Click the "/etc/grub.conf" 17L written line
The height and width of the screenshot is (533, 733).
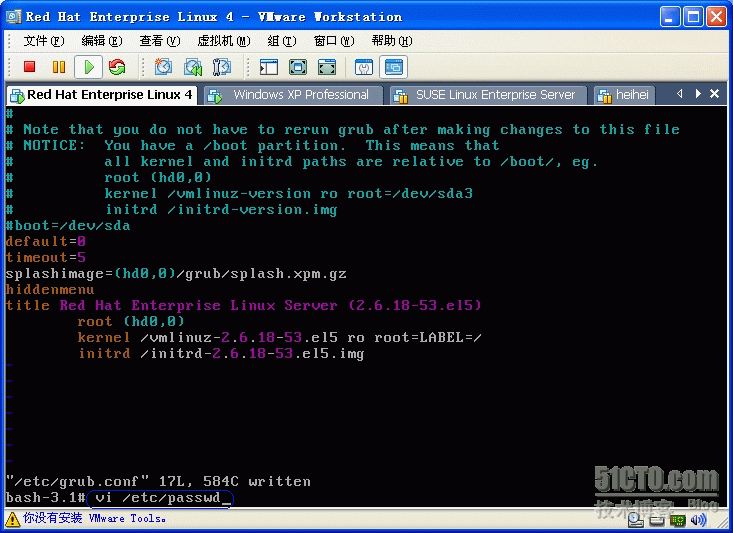[x=158, y=481]
